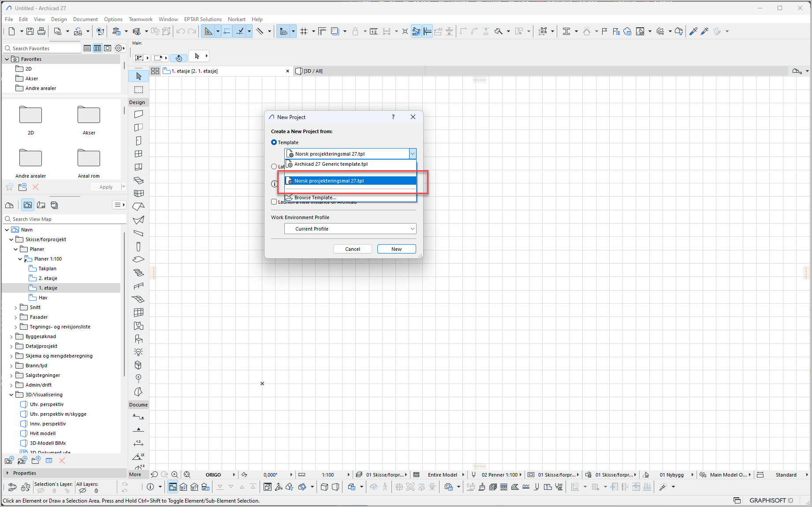Select the Wall tool in Design toolbox
Image resolution: width=812 pixels, height=507 pixels.
tap(138, 114)
